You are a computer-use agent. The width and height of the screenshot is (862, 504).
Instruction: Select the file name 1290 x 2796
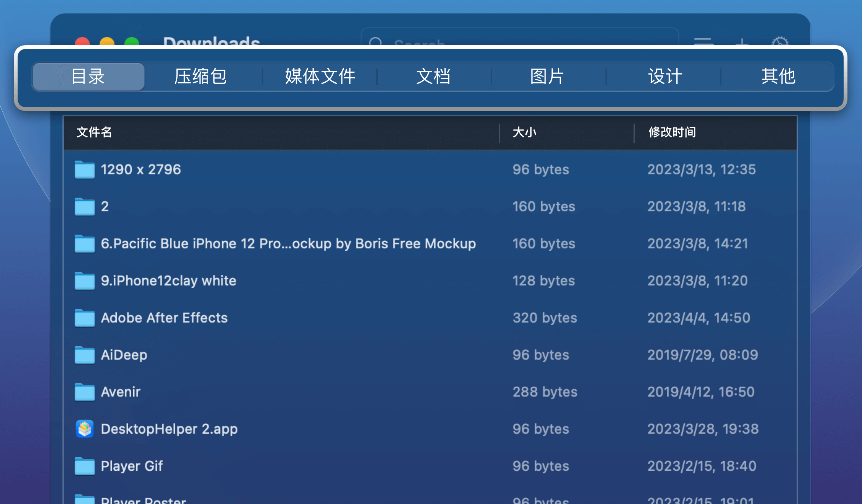click(141, 170)
